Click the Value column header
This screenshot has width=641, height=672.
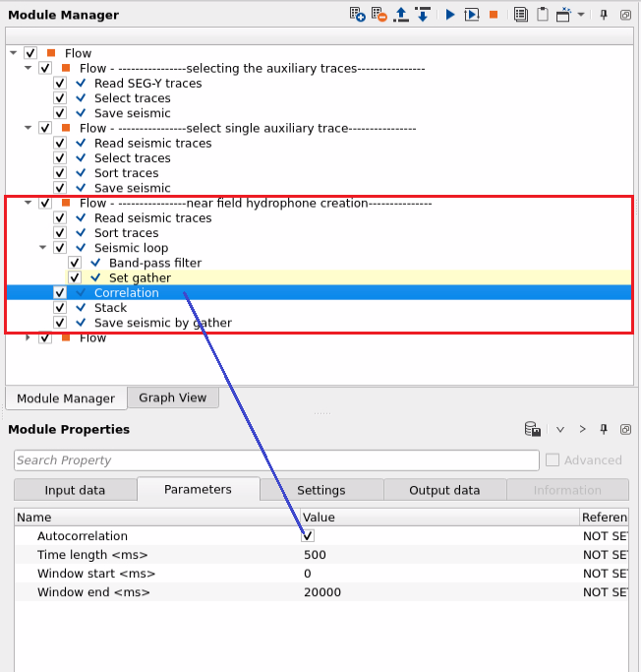[x=439, y=518]
